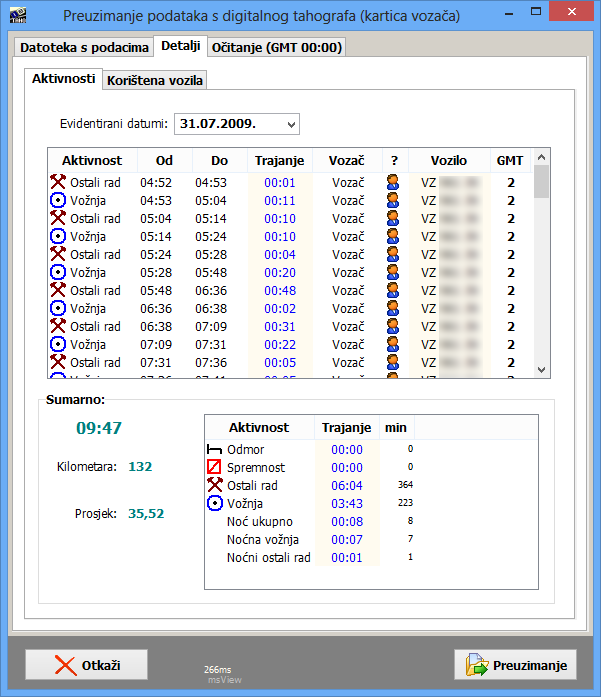
Task: Click Vožnja wheel icon at 07:09
Action: pyautogui.click(x=58, y=344)
